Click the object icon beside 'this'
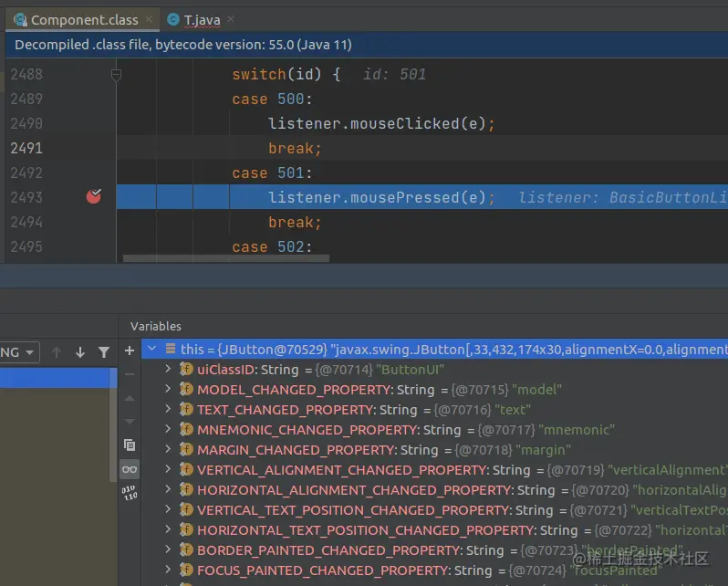728x586 pixels. tap(171, 349)
